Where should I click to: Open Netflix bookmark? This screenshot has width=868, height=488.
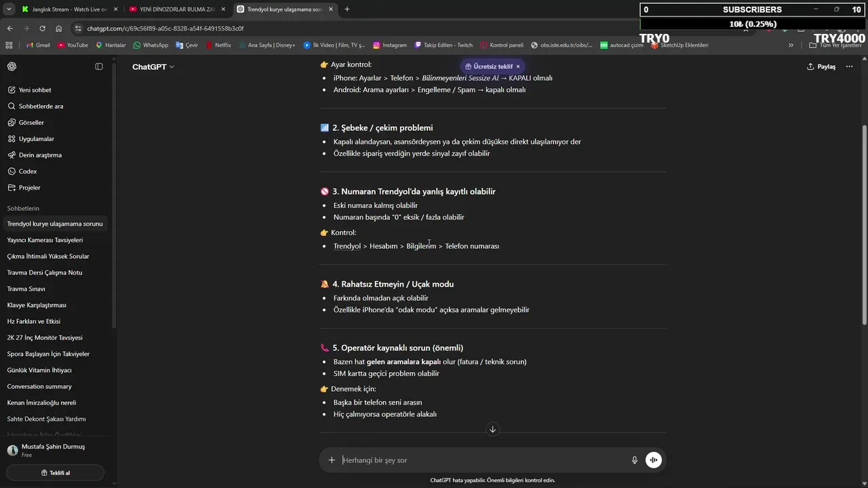pyautogui.click(x=218, y=45)
